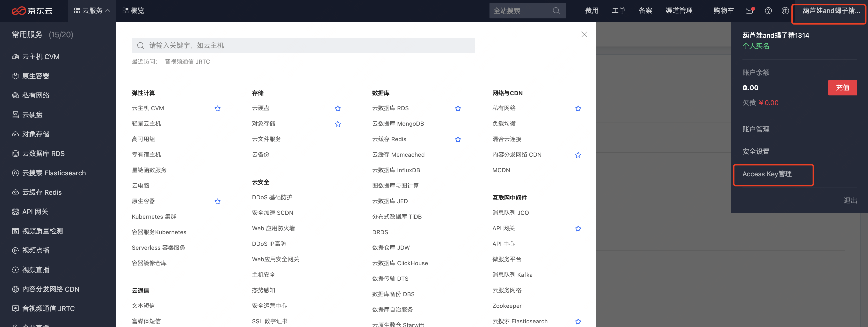Image resolution: width=868 pixels, height=327 pixels.
Task: Open SSL 数字证书 service
Action: click(269, 321)
